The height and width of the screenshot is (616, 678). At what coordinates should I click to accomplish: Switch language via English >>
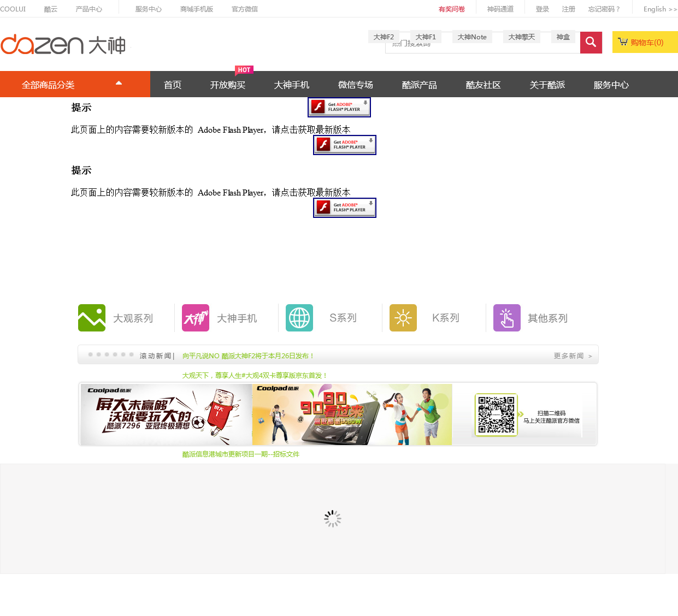click(x=661, y=9)
